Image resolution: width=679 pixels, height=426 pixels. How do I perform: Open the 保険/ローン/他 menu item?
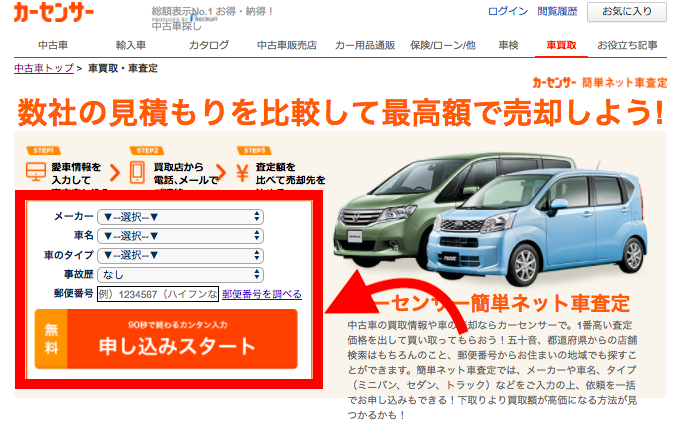coord(443,45)
